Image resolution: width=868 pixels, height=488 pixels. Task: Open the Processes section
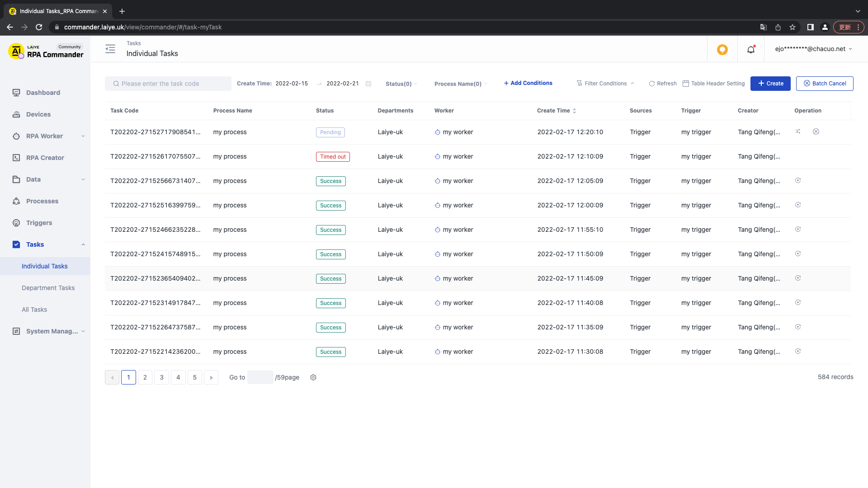click(x=42, y=201)
